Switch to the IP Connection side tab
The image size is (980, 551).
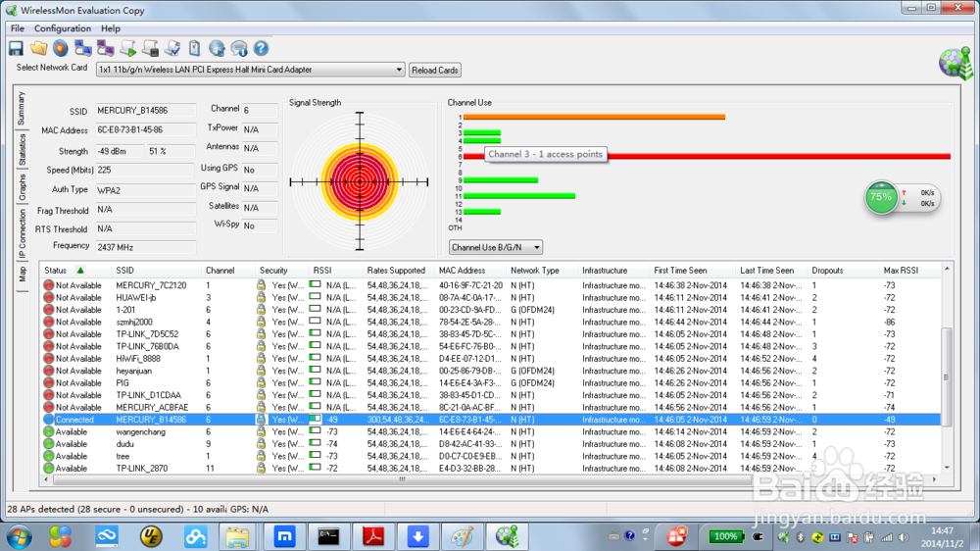click(x=22, y=234)
